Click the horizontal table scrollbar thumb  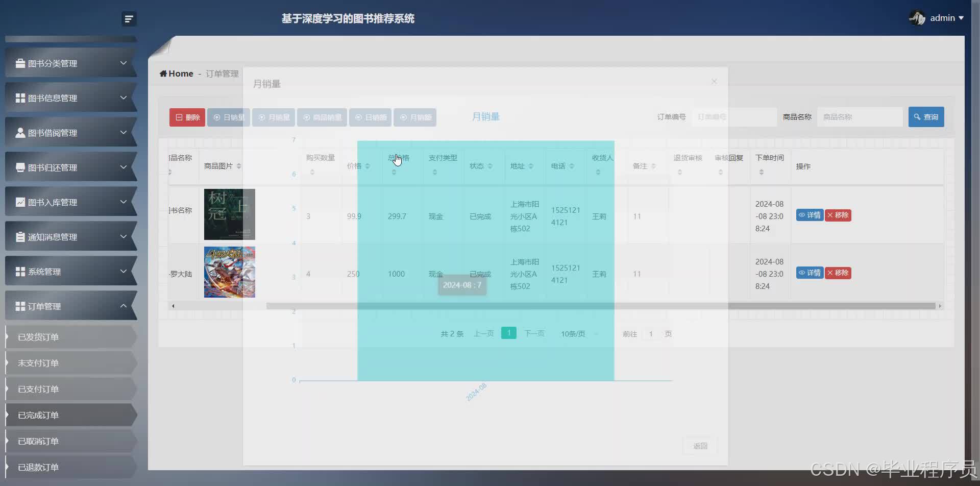click(601, 306)
